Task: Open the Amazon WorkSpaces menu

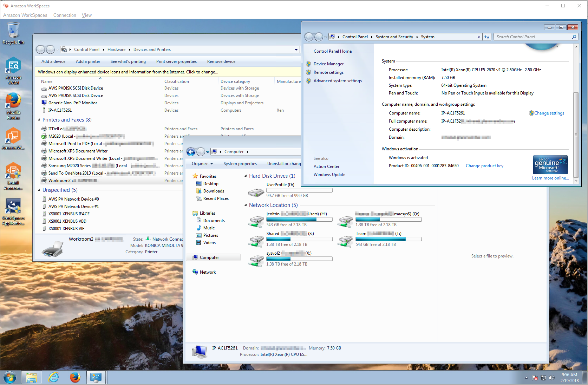Action: 25,15
